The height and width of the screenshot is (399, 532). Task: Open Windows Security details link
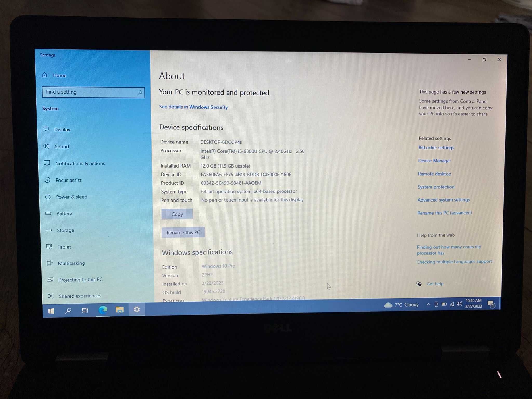(193, 107)
